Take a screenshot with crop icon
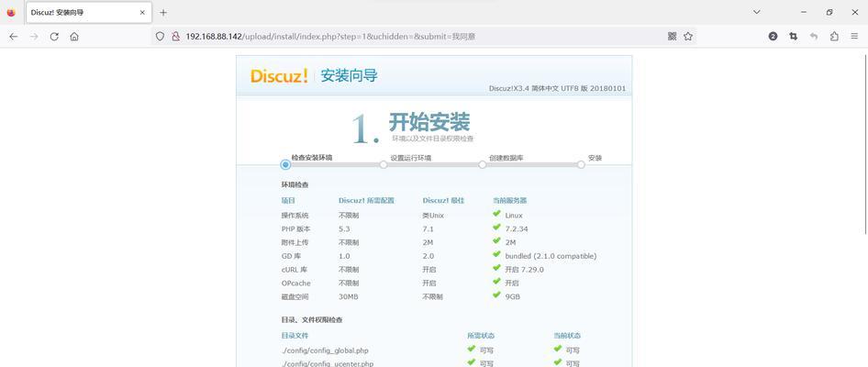Image resolution: width=868 pixels, height=367 pixels. point(794,37)
